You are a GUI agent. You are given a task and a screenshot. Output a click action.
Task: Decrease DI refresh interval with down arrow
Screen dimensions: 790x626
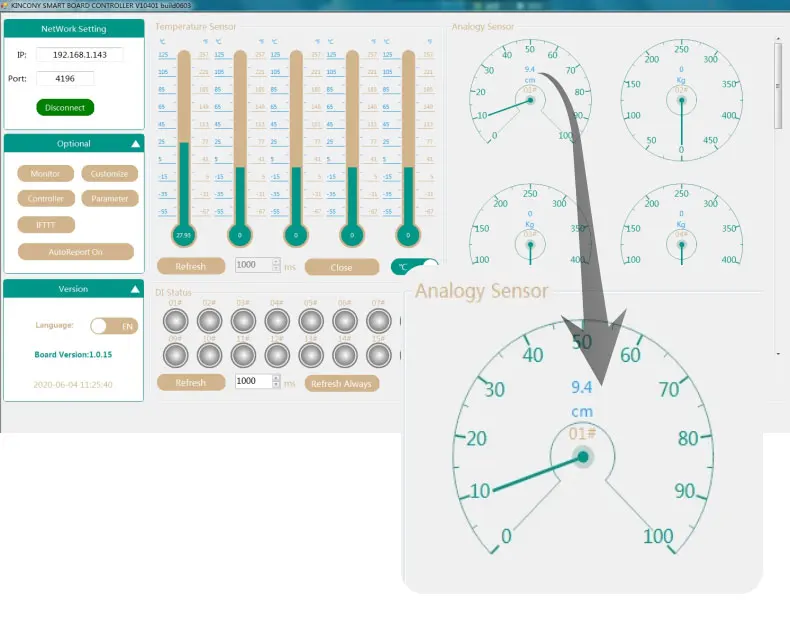pyautogui.click(x=276, y=385)
